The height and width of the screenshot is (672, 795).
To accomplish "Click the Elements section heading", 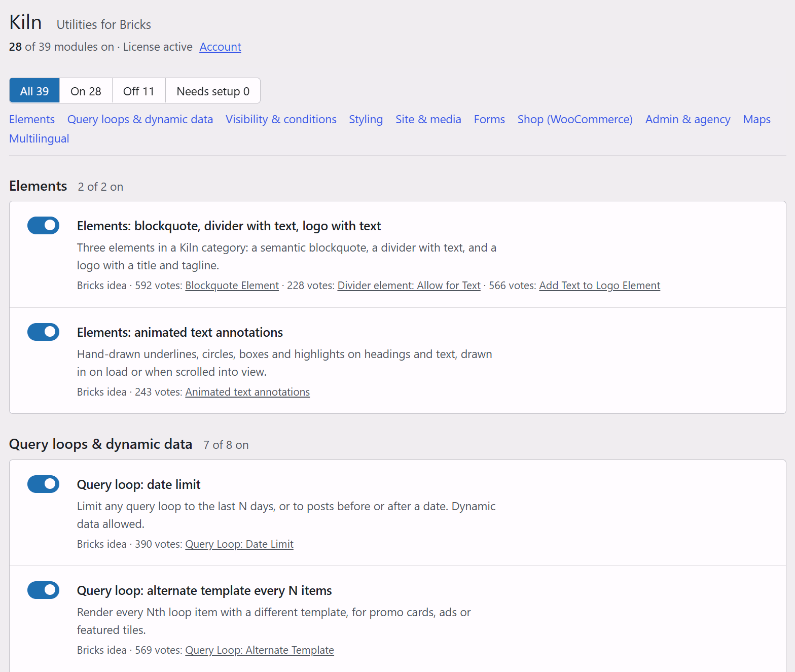I will (38, 186).
